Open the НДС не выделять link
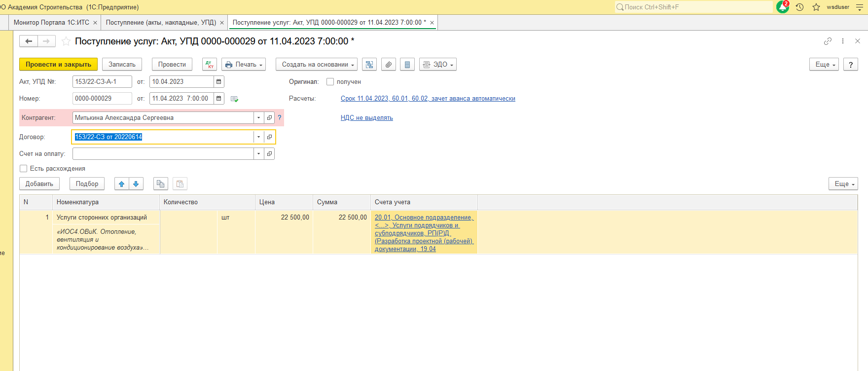The width and height of the screenshot is (868, 371). click(x=366, y=118)
